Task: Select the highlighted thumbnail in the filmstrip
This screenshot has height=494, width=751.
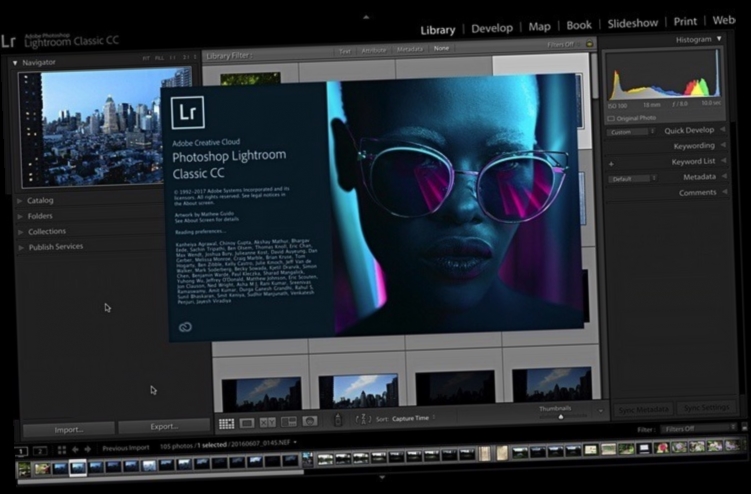Action: 78,468
